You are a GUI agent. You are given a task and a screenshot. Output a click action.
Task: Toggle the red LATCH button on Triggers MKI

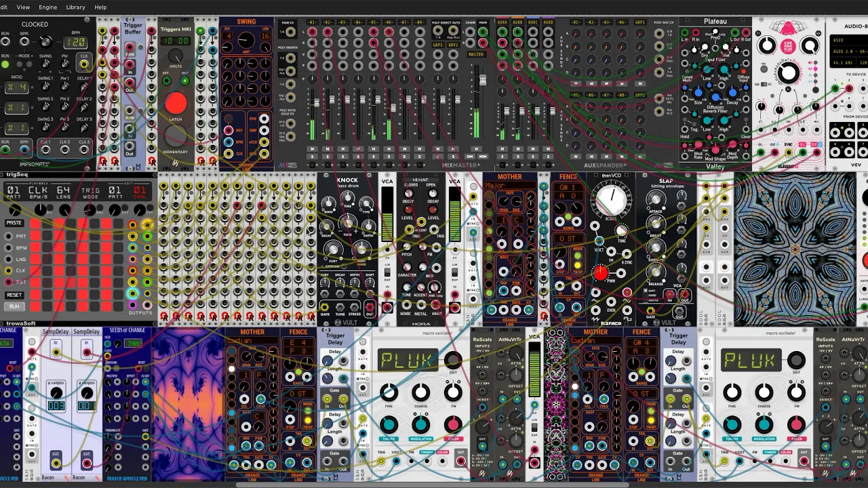(176, 104)
